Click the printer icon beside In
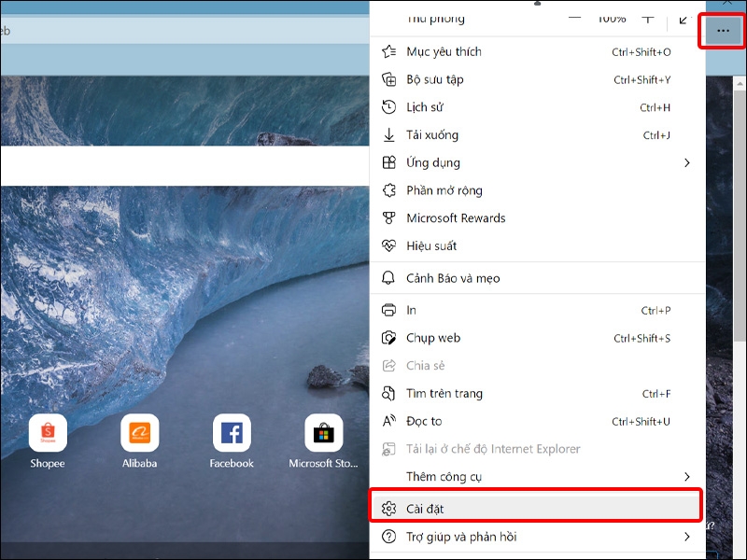This screenshot has width=747, height=560. 388,310
